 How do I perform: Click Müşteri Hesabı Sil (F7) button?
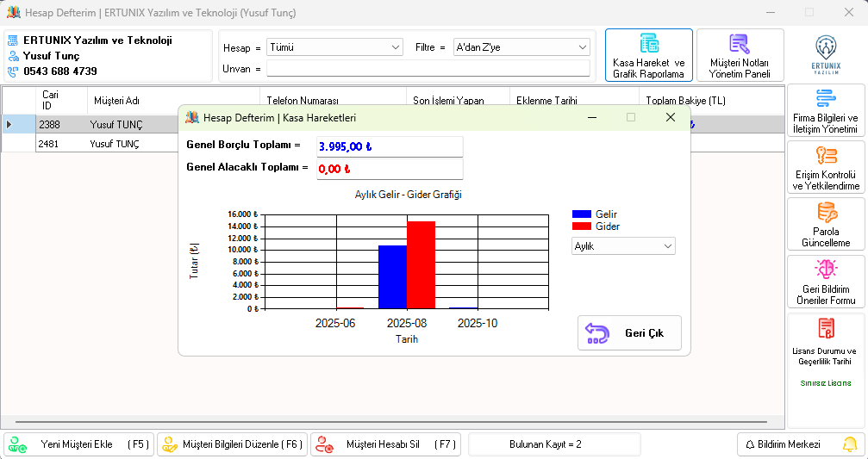pos(385,444)
